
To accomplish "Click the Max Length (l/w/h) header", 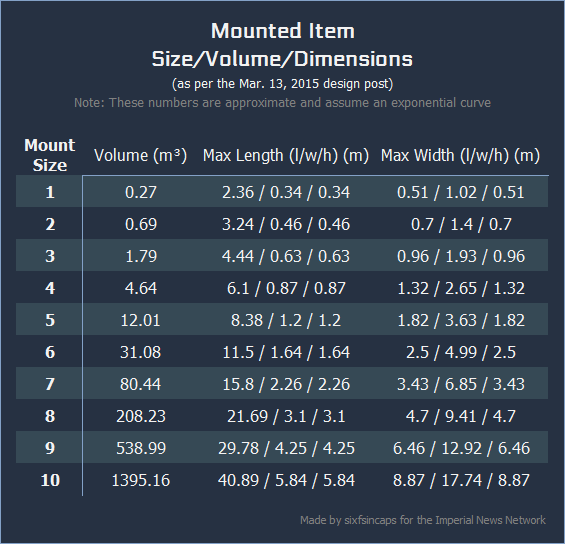I will click(286, 156).
